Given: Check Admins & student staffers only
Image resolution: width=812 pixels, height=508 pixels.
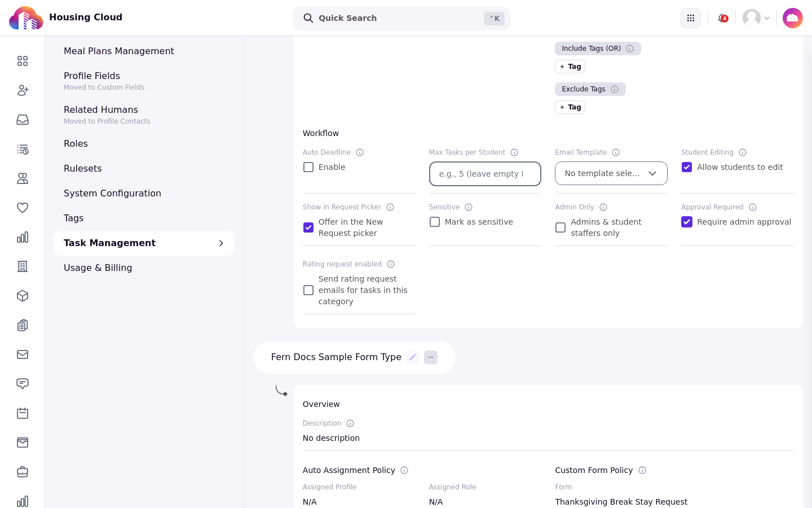Looking at the screenshot, I should tap(561, 227).
